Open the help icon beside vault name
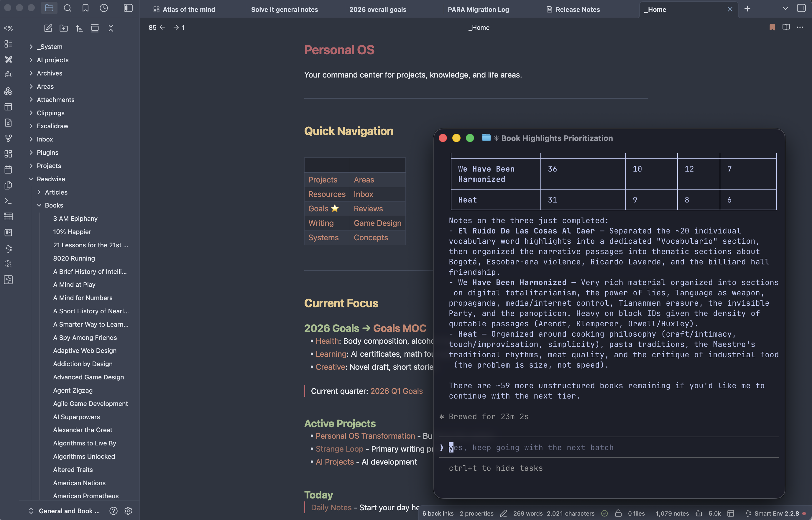Screen dimensions: 812x520 pos(114,511)
